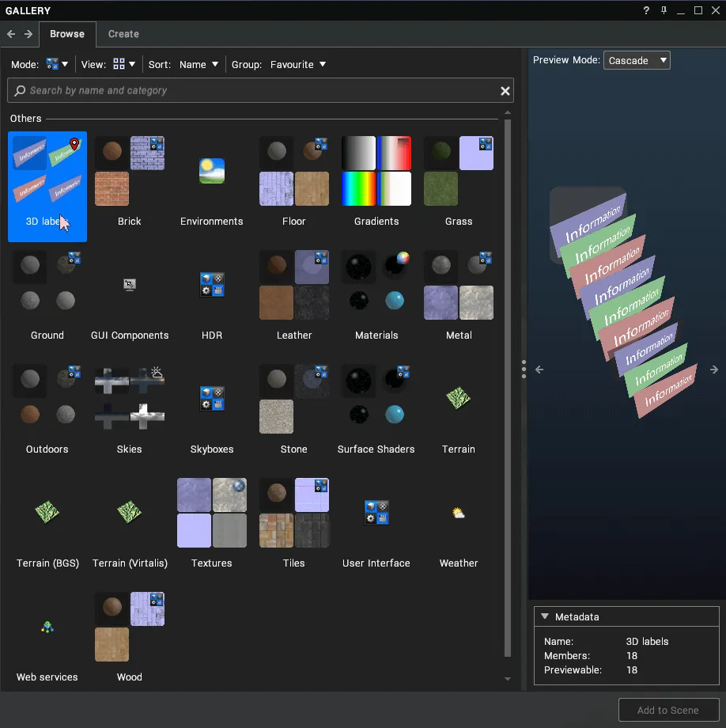Open the Skyboxes category icon
Viewport: 726px width, 728px height.
point(211,399)
